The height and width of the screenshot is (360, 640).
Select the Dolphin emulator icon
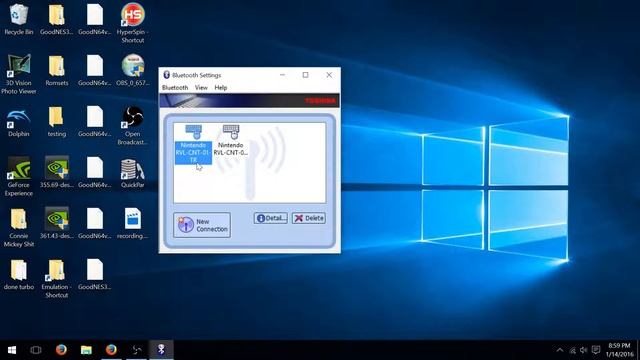18,121
